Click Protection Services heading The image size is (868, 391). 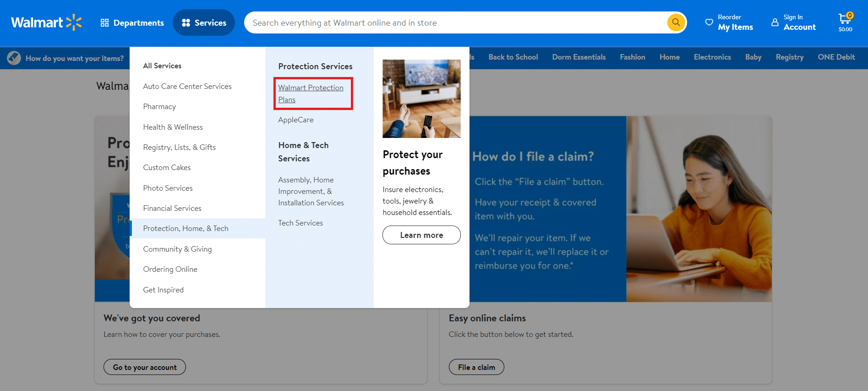[315, 66]
